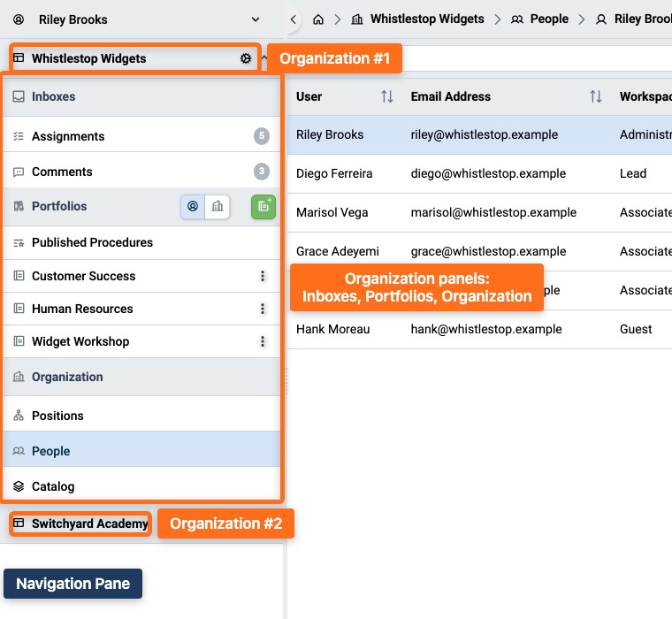Click the Organization building icon in sidebar

(x=19, y=377)
